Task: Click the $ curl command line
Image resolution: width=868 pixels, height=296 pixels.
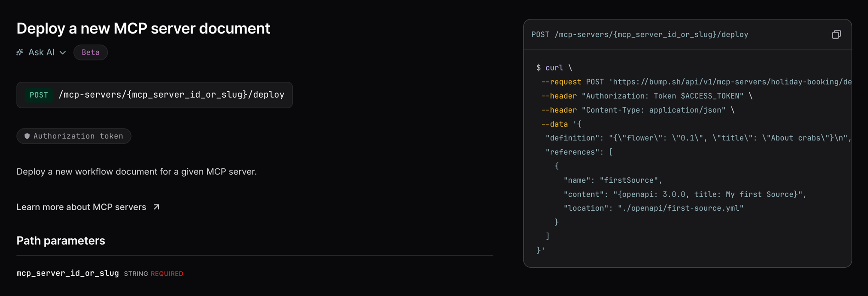Action: 554,68
